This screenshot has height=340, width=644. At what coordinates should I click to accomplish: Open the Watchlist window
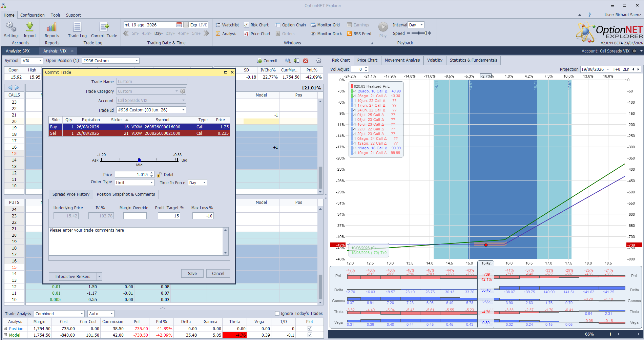pos(227,25)
